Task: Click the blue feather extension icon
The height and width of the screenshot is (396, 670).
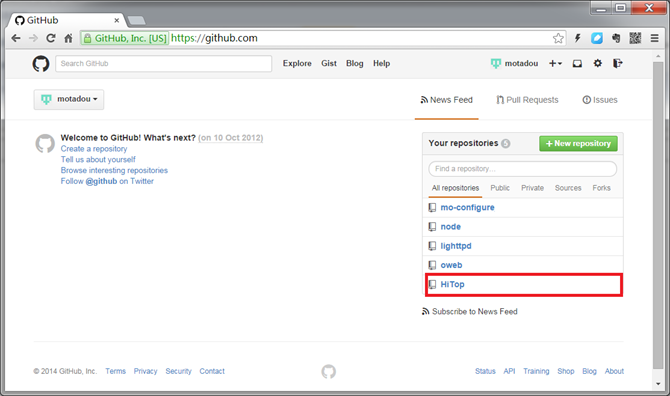Action: point(597,38)
